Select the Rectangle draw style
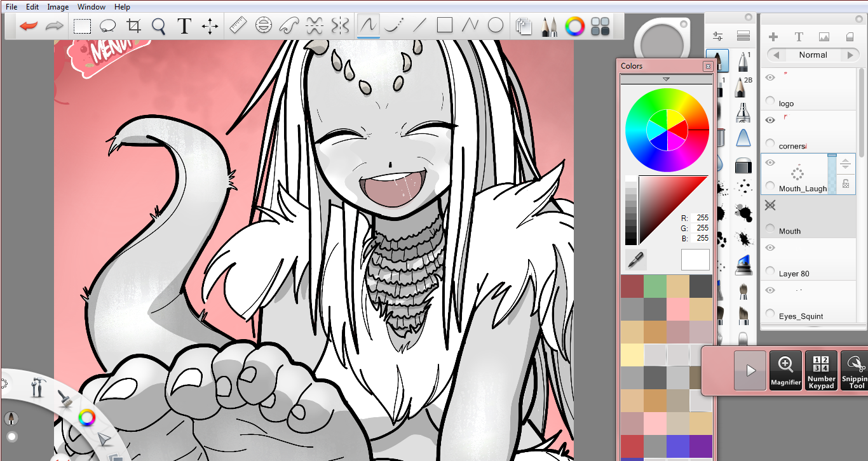 [445, 26]
